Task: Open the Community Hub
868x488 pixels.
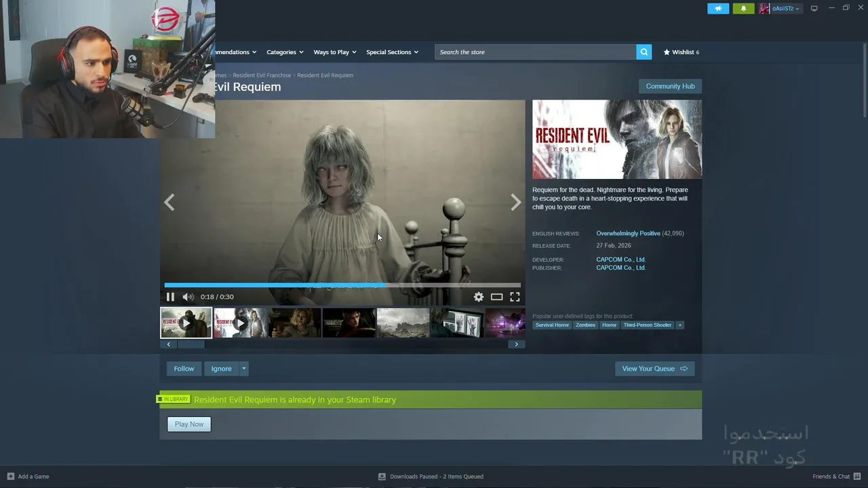Action: pyautogui.click(x=670, y=86)
